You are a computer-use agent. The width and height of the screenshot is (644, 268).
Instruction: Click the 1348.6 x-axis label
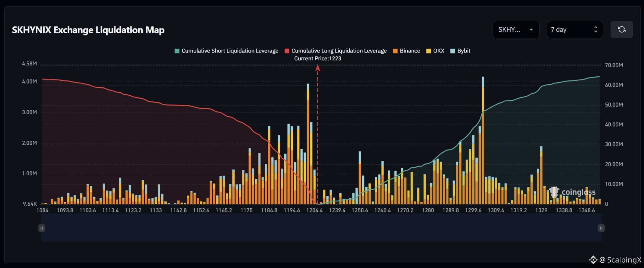pyautogui.click(x=587, y=210)
